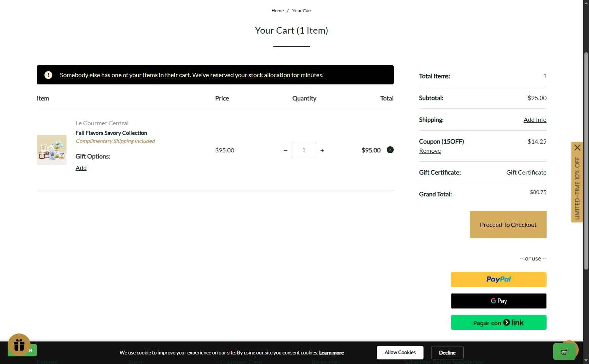Click the Grand Total $80.75 value

(x=538, y=192)
